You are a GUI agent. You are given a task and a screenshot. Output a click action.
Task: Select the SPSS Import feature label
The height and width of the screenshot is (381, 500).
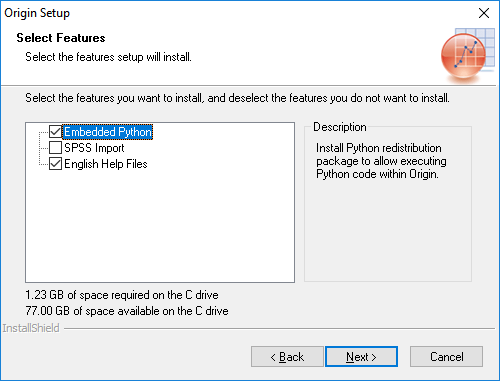click(x=94, y=148)
